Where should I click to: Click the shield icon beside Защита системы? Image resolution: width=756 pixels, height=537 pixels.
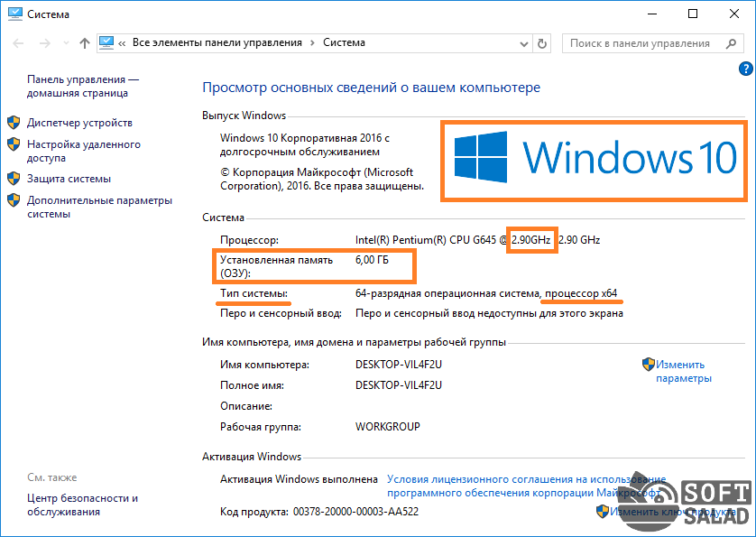[14, 179]
